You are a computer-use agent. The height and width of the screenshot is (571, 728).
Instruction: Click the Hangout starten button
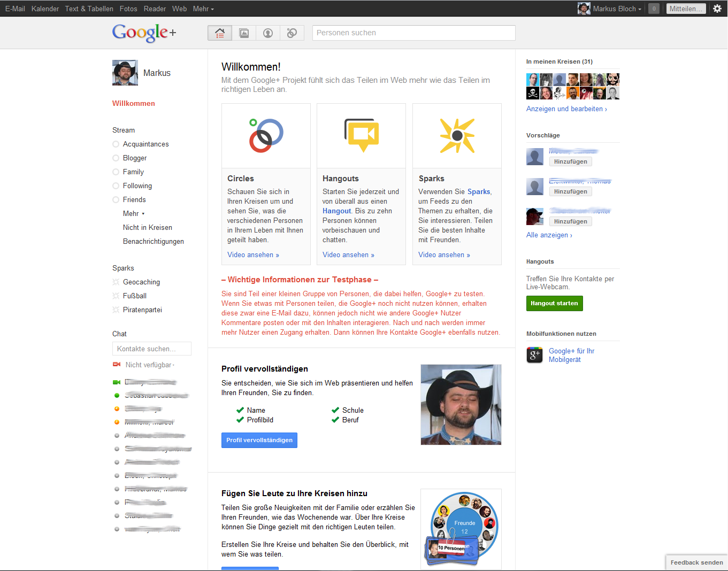(x=554, y=303)
